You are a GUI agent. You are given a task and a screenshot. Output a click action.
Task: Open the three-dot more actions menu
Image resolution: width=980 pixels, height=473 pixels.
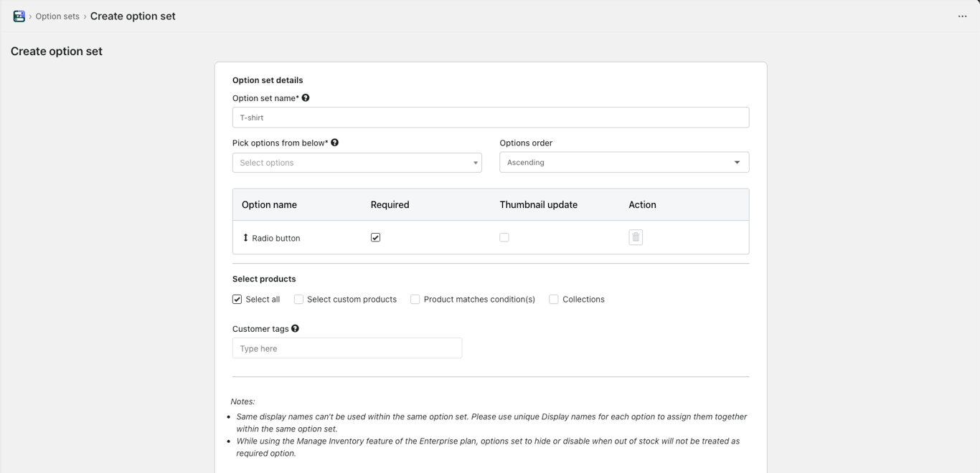(x=962, y=16)
